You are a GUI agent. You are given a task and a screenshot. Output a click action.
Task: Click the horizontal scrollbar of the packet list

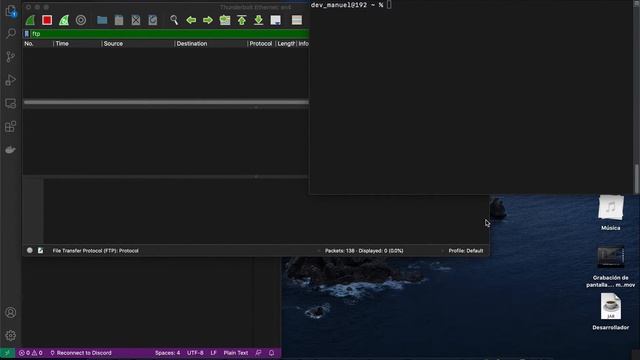coord(166,102)
